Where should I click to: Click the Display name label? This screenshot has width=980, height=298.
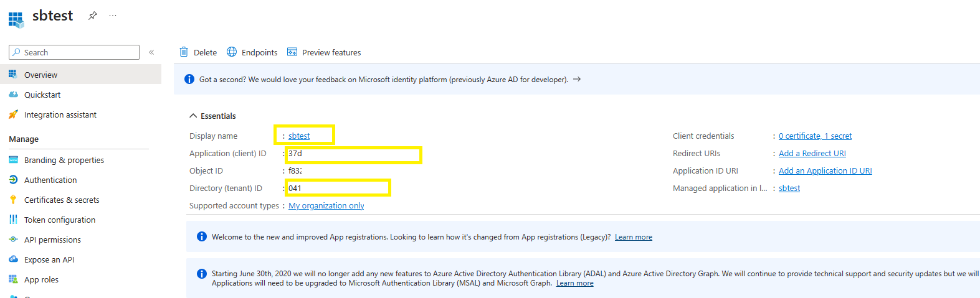click(213, 136)
